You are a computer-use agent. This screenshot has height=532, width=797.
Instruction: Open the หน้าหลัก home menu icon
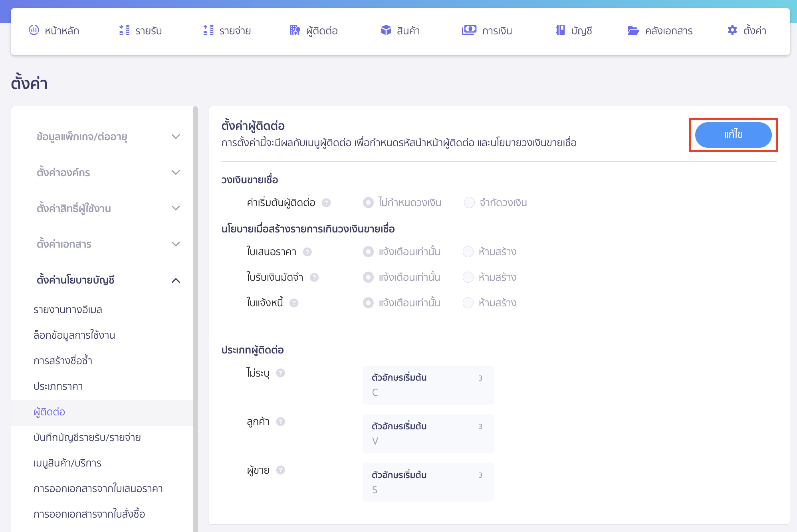click(34, 30)
